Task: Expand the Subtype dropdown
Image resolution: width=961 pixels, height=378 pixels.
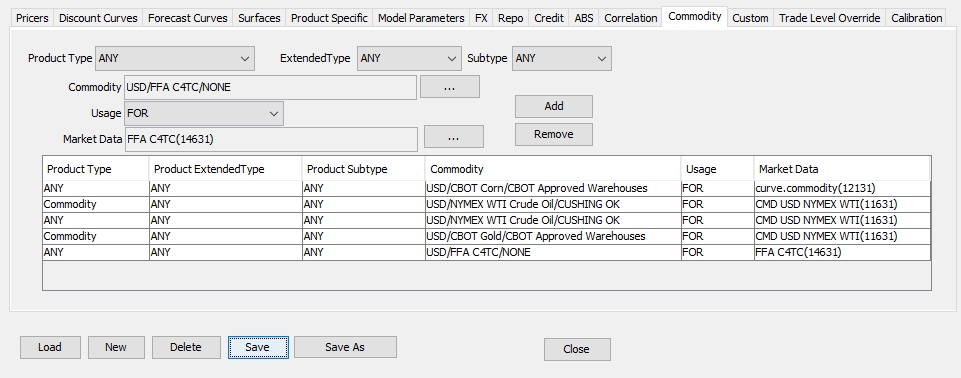Action: 561,58
